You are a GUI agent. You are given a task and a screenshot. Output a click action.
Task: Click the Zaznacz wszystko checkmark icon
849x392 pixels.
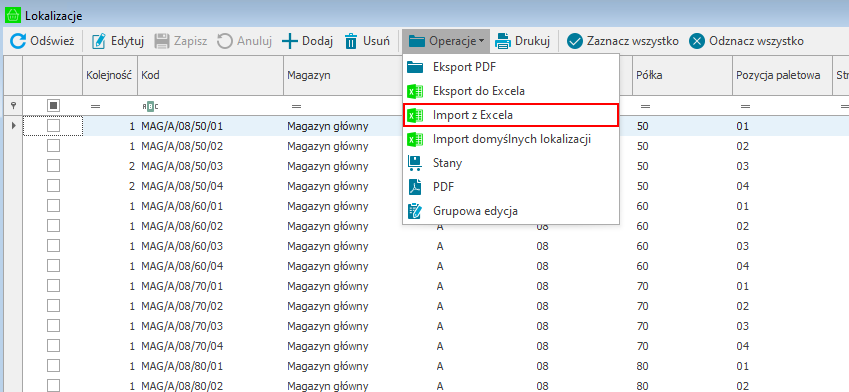[574, 41]
